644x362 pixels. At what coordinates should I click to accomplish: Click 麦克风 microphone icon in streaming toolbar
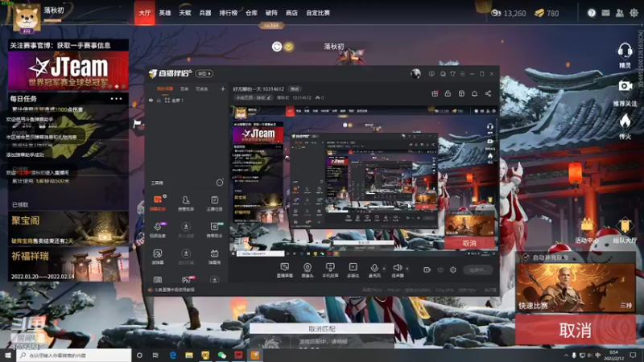pyautogui.click(x=374, y=269)
